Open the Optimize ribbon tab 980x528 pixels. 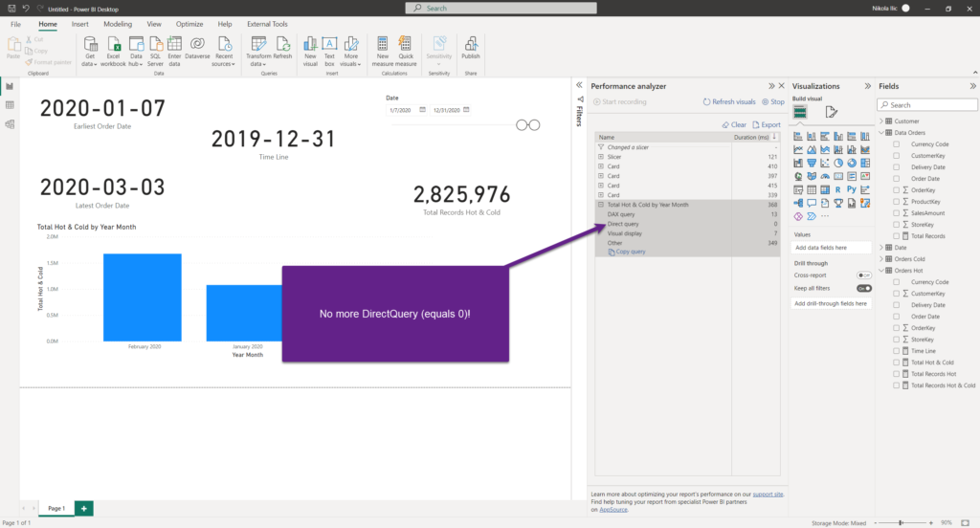189,24
